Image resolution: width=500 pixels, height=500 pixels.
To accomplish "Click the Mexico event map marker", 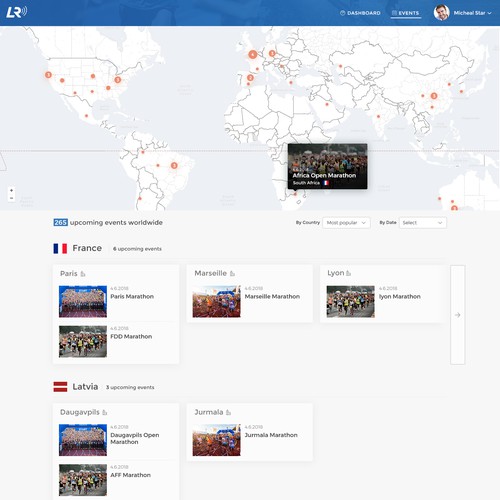I will pos(86,116).
